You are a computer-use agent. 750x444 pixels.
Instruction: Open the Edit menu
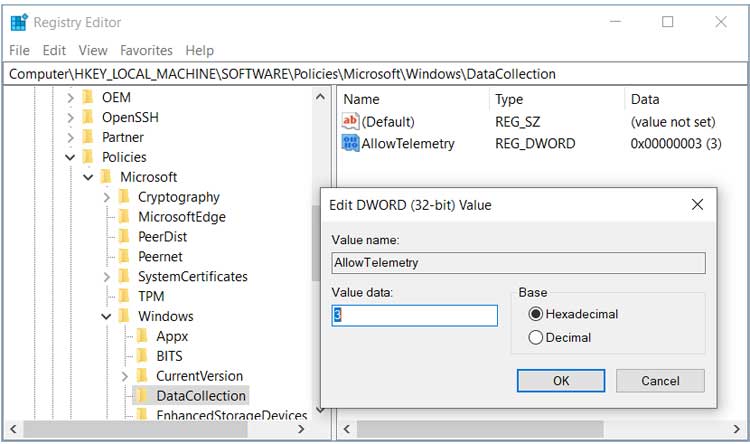point(54,50)
